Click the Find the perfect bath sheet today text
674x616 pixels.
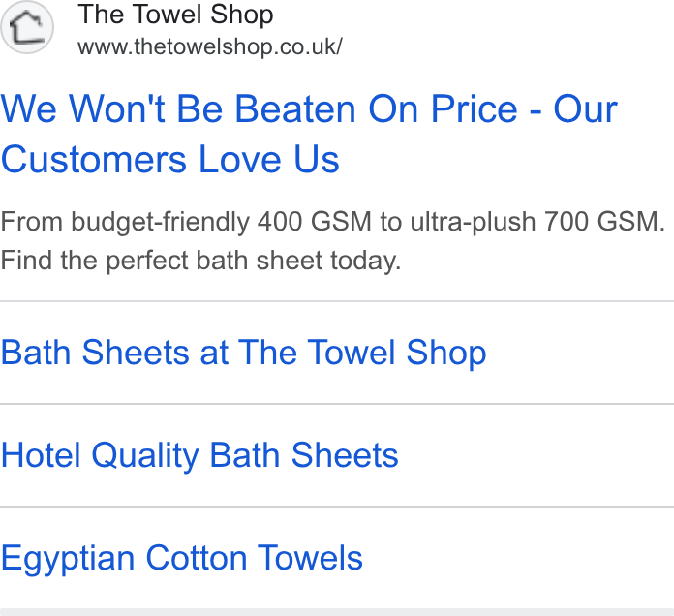(200, 261)
